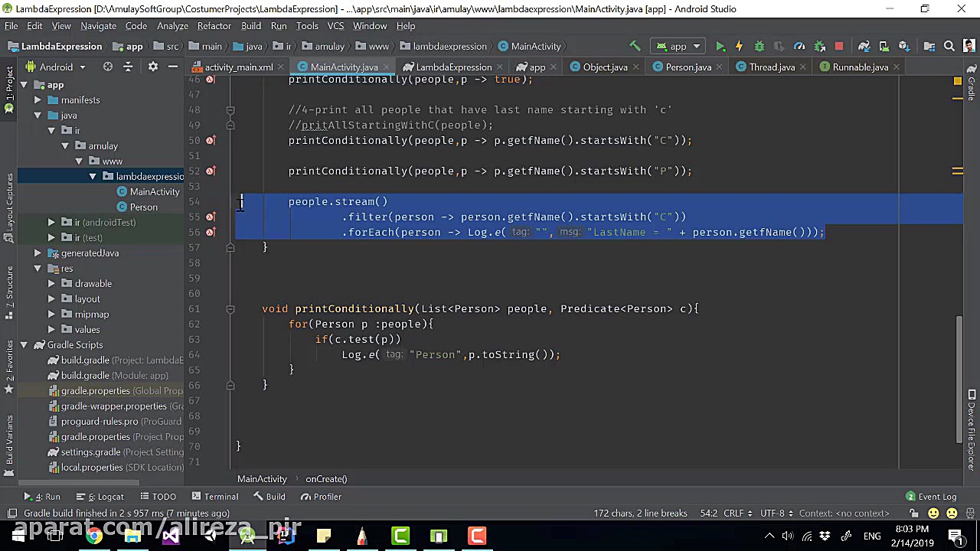Click the lambda gutter marker on line 55
Screen dimensions: 980x551
tap(211, 217)
